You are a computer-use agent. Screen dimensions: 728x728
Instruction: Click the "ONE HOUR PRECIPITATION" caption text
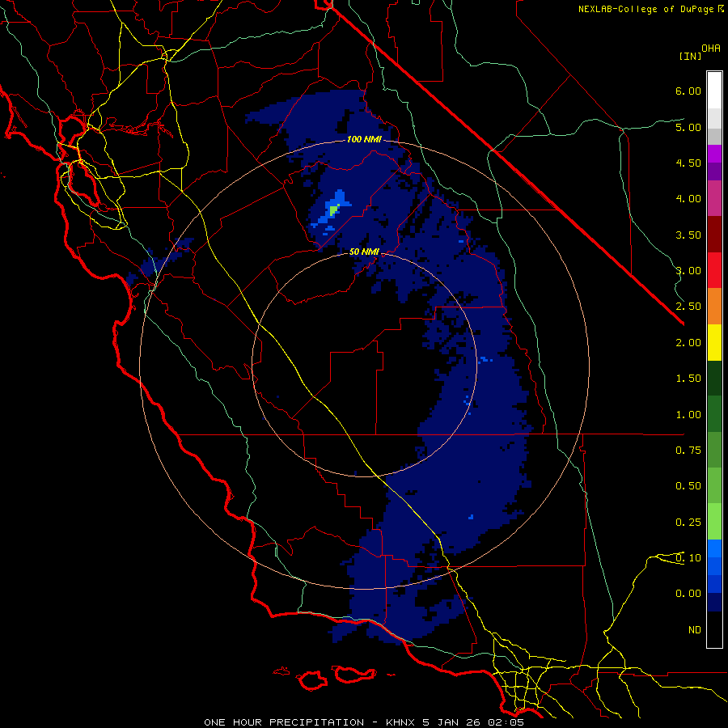[284, 722]
